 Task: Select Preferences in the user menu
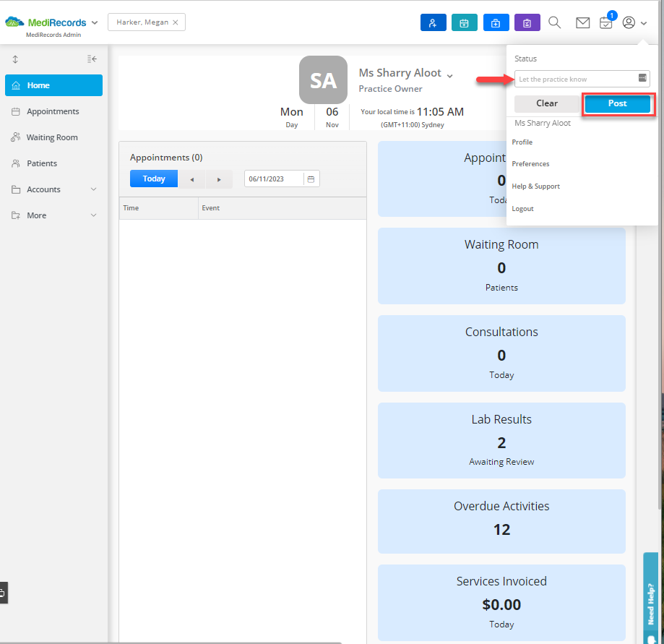(530, 164)
